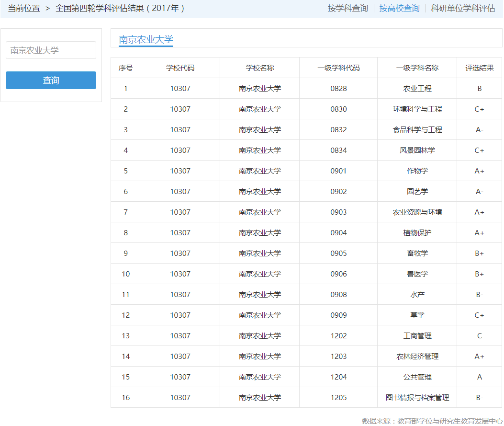The width and height of the screenshot is (504, 426).
Task: Select 农林经济管理 discipline cell
Action: click(417, 356)
